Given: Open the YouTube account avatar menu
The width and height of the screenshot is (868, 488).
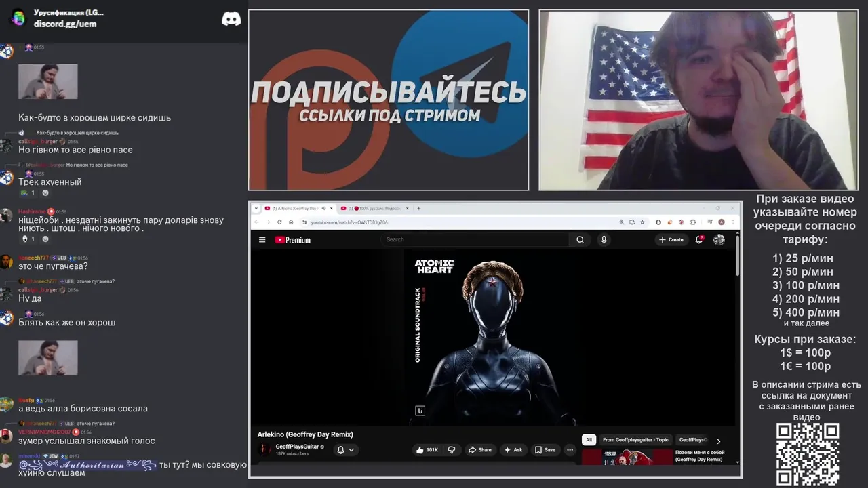Looking at the screenshot, I should click(719, 239).
